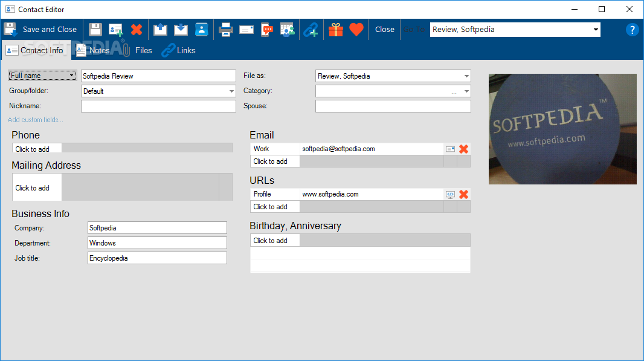This screenshot has height=361, width=644.
Task: Click the Softpedia Review name field
Action: [158, 76]
